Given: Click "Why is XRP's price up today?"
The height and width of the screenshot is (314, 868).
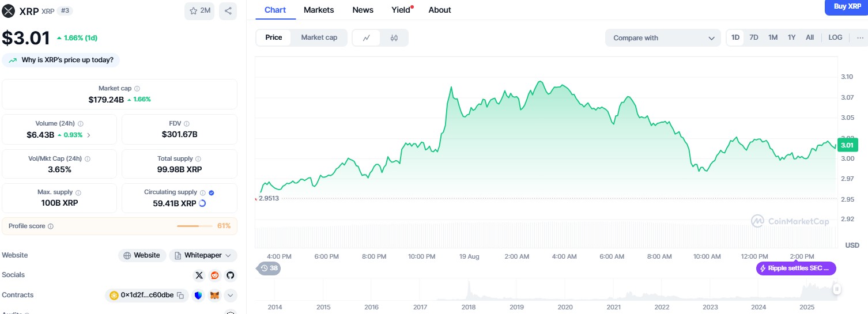Looking at the screenshot, I should 62,60.
